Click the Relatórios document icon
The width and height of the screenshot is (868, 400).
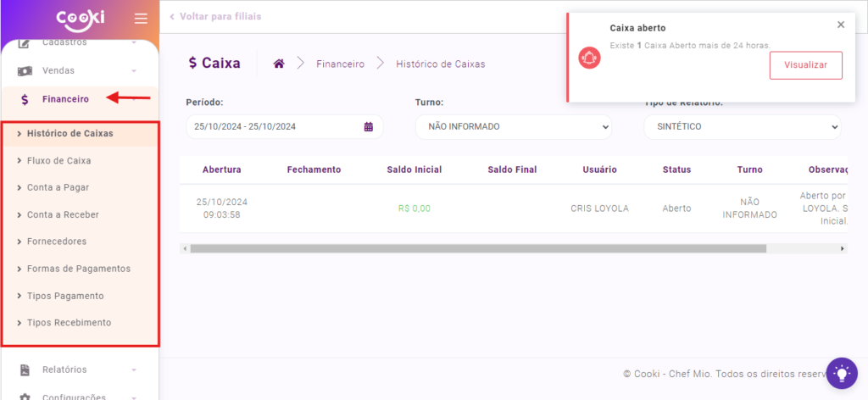point(25,369)
